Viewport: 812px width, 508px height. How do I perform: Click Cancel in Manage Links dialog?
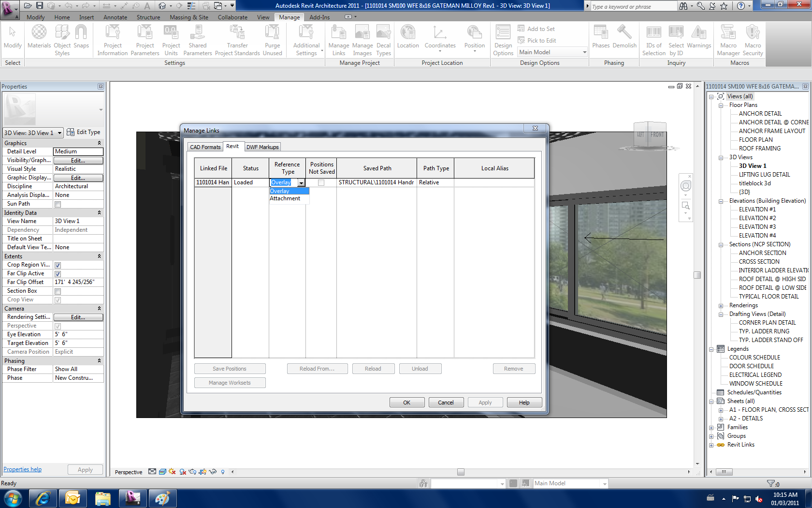pos(446,403)
